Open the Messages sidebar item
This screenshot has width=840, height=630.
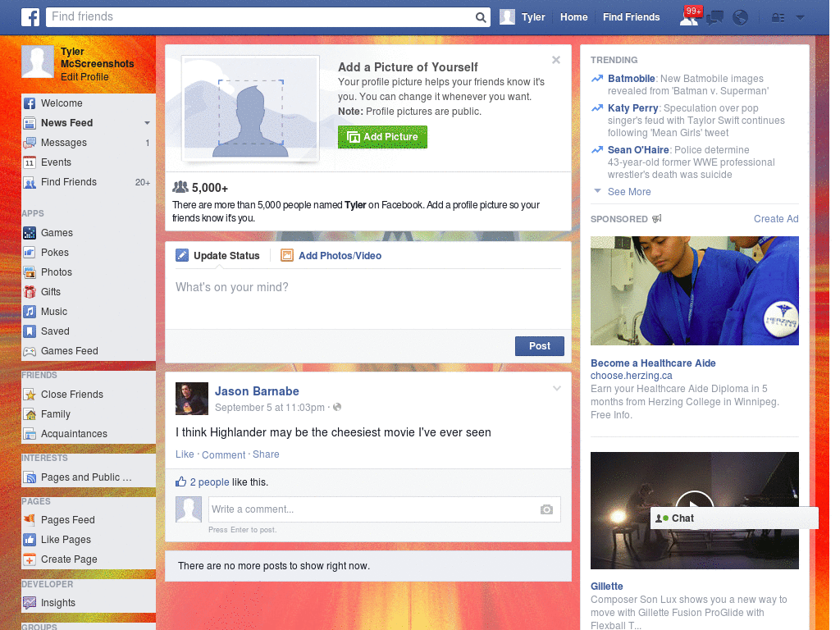click(89, 143)
